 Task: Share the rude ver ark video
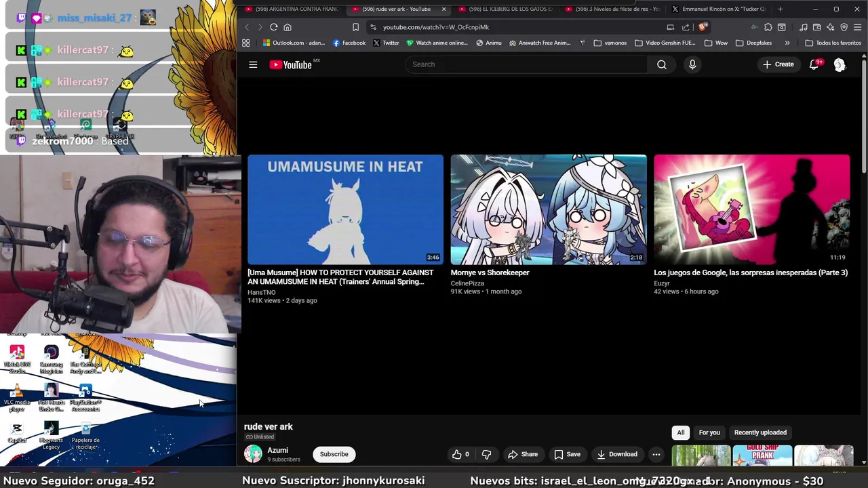point(523,454)
